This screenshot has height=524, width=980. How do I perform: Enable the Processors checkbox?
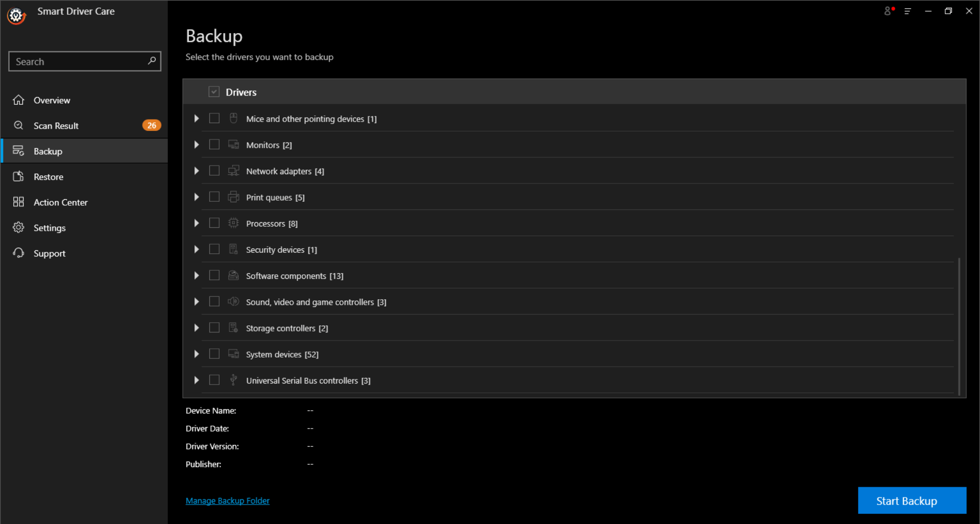[x=214, y=223]
